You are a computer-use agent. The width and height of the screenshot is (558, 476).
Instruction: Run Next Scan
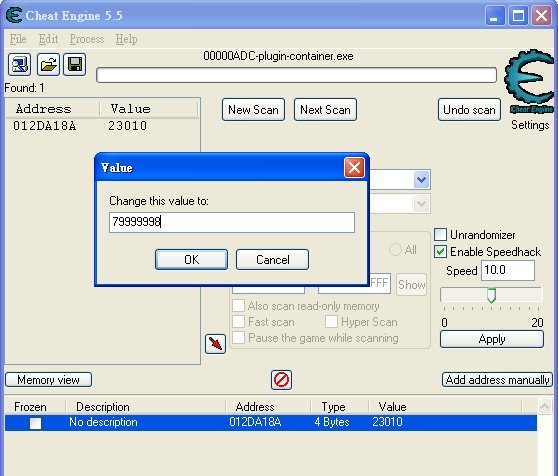[325, 110]
